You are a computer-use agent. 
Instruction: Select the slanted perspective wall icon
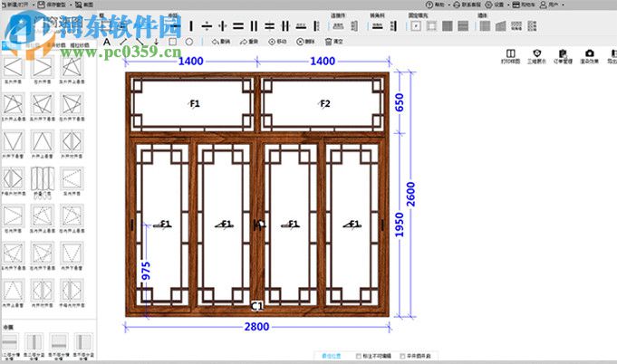click(x=500, y=26)
